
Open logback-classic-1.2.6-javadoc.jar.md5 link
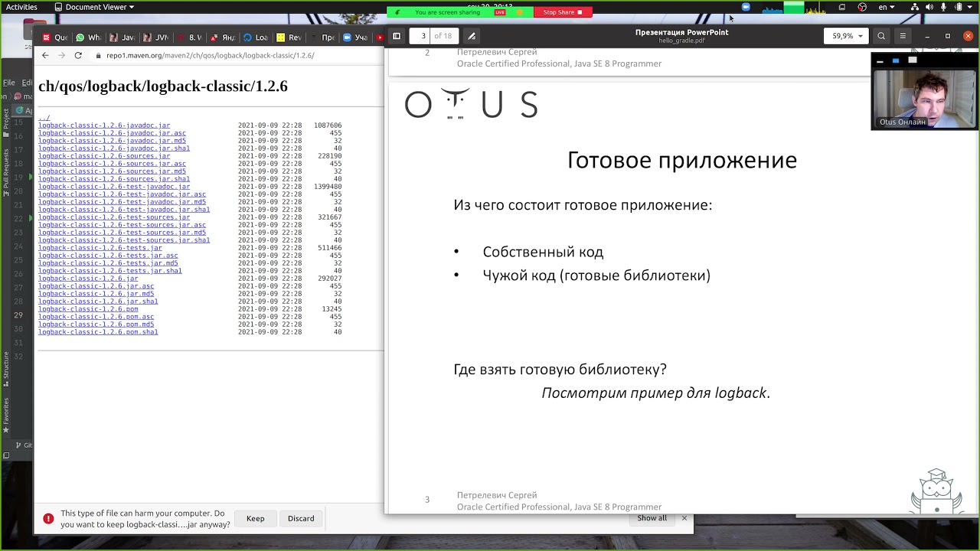coord(112,141)
